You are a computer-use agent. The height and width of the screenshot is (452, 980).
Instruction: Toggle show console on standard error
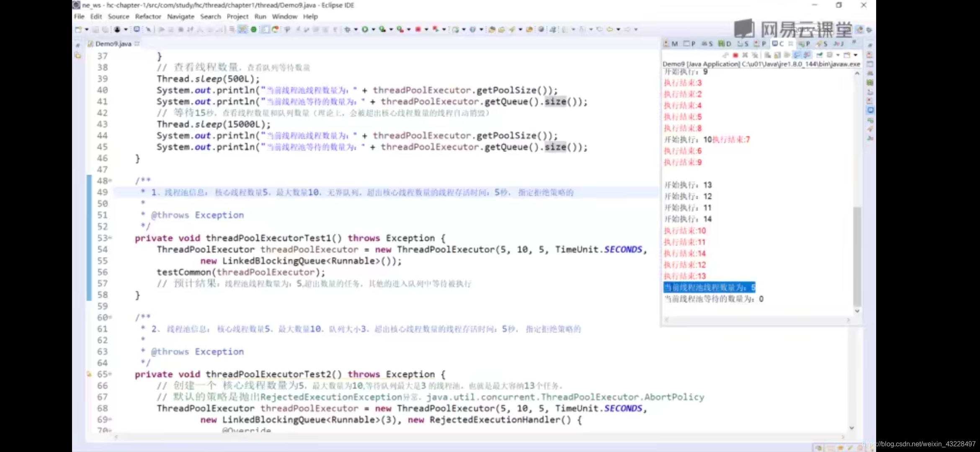pos(807,55)
